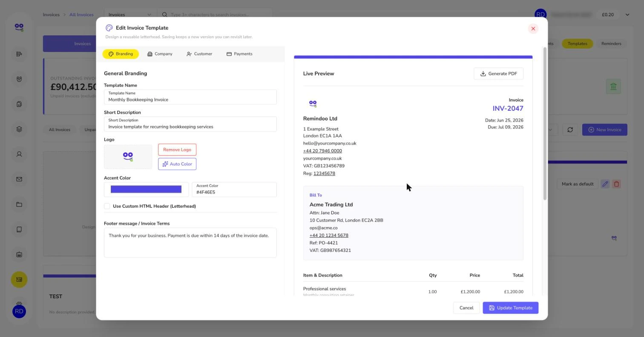
Task: Click the red trash delete icon
Action: click(616, 184)
